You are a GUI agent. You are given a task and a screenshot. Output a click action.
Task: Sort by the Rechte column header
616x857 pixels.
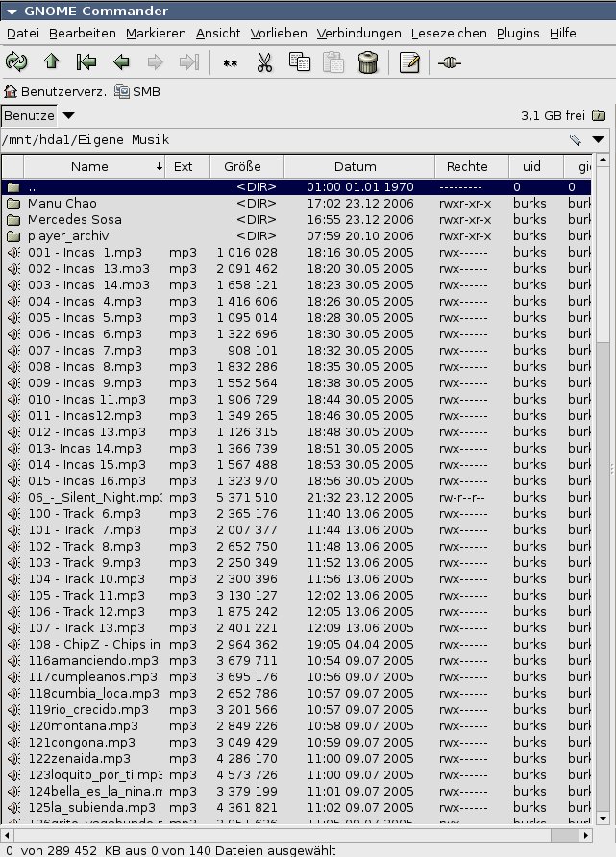click(x=472, y=167)
